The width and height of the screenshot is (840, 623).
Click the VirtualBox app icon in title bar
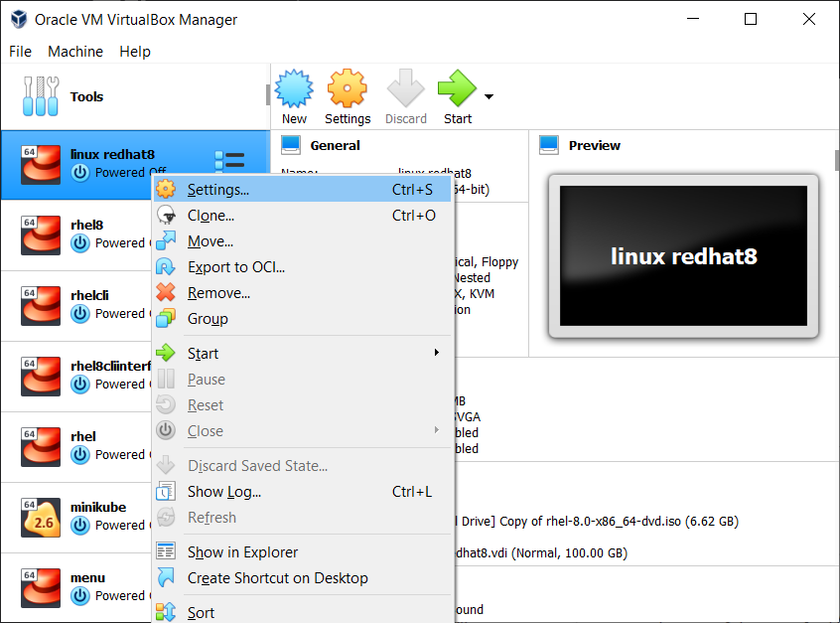19,19
